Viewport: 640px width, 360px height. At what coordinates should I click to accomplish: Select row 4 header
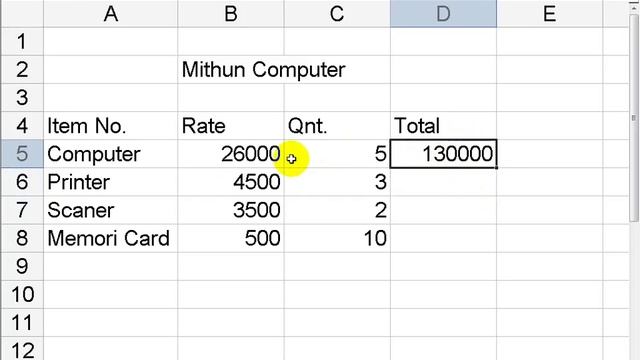tap(22, 126)
